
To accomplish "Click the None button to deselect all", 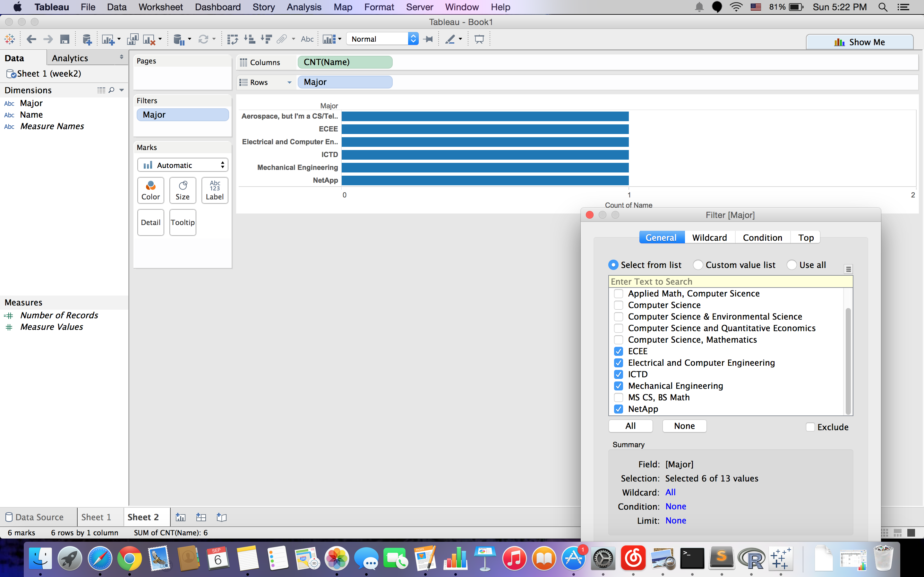I will pyautogui.click(x=685, y=425).
